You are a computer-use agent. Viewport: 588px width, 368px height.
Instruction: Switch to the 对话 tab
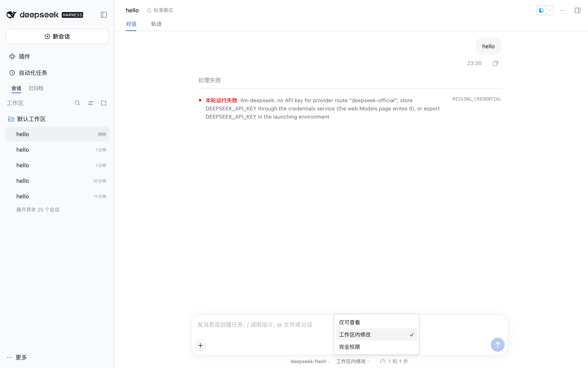pos(131,24)
